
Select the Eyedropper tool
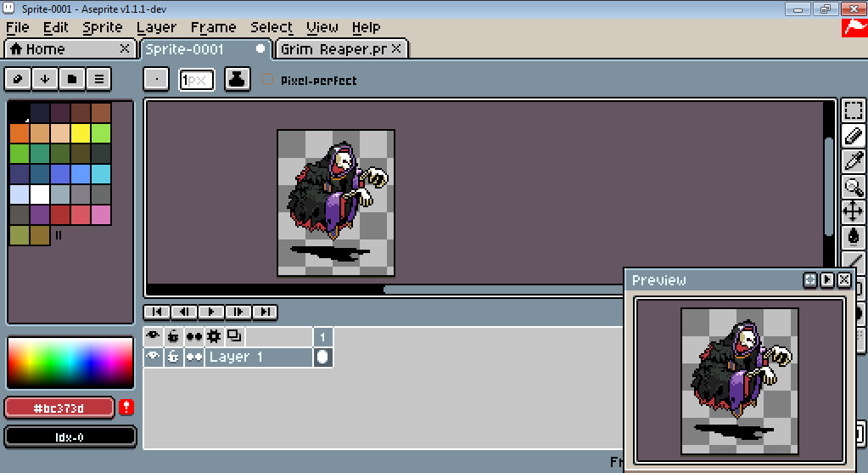pos(853,161)
